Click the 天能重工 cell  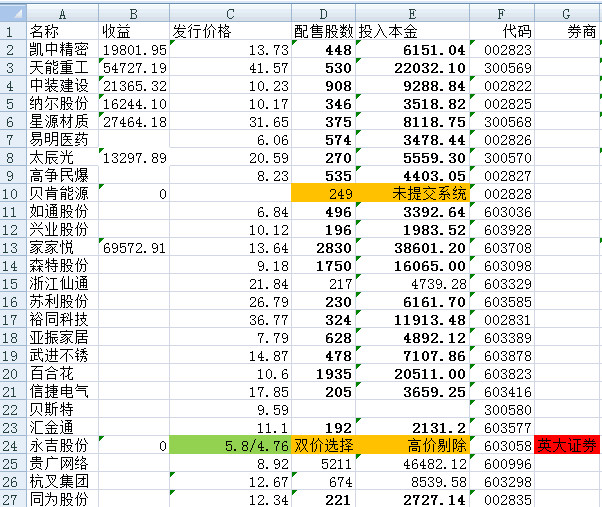(x=63, y=68)
